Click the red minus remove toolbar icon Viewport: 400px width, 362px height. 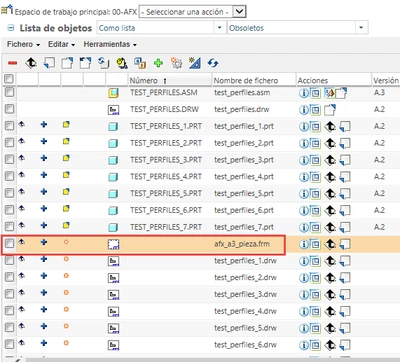point(12,63)
